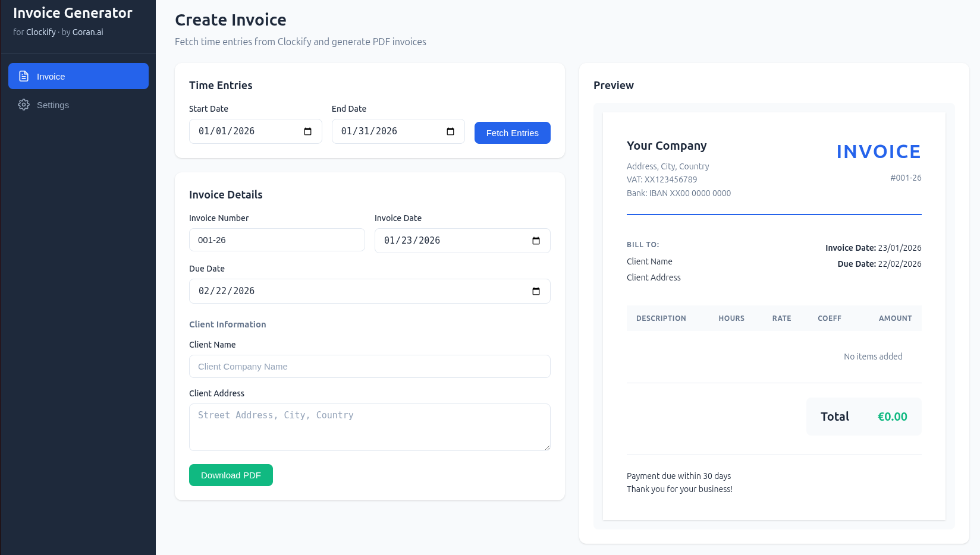Focus the Client Name input field
The height and width of the screenshot is (555, 980).
[x=369, y=367]
